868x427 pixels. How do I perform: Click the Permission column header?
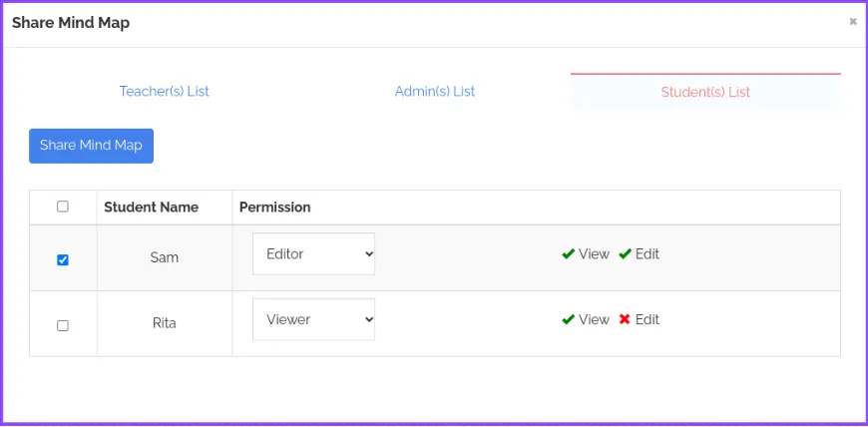275,208
